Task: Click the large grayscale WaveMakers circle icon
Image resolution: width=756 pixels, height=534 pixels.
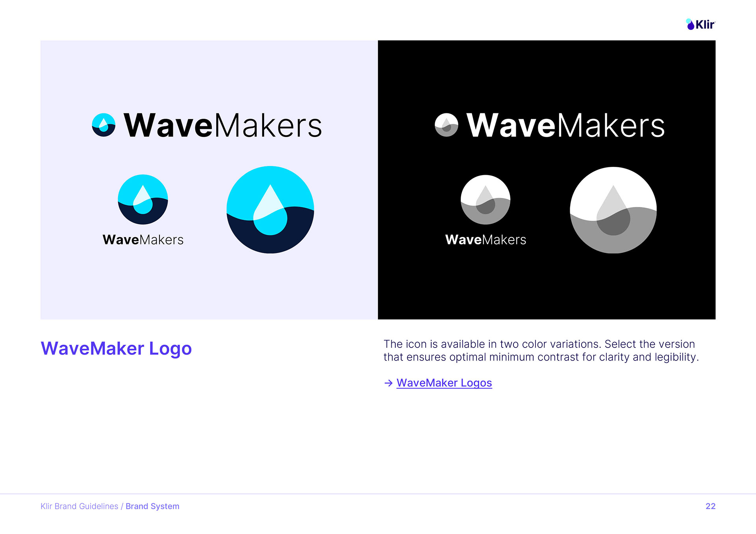Action: [x=613, y=210]
